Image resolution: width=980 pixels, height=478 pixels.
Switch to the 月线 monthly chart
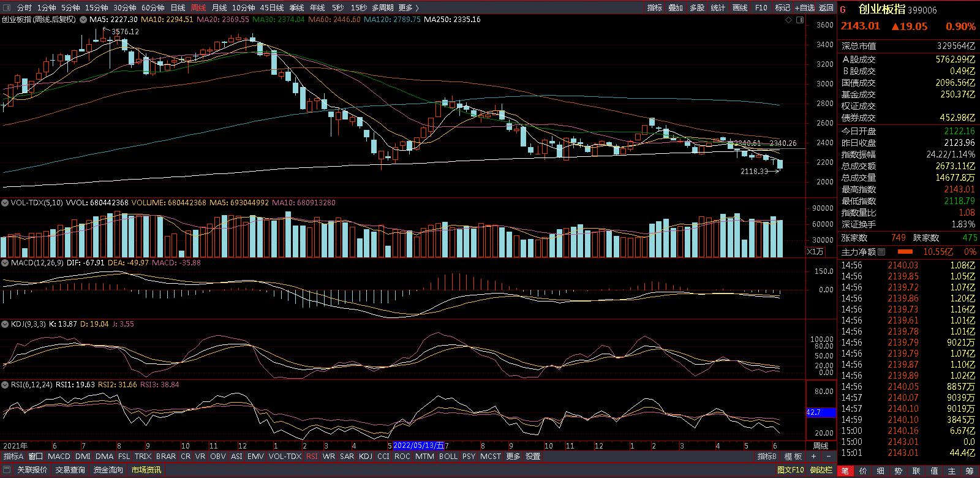coord(219,8)
